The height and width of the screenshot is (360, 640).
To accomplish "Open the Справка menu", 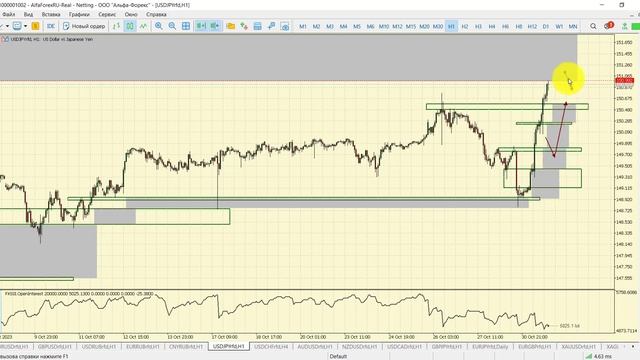I will click(x=156, y=14).
